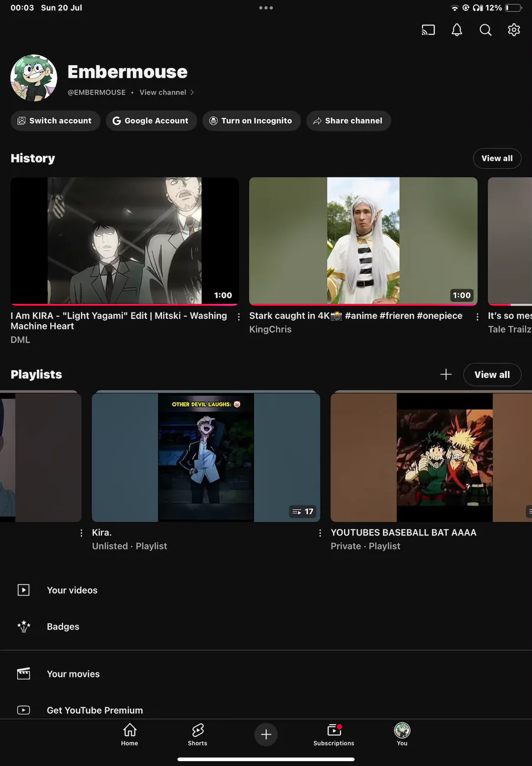The image size is (532, 766).
Task: Click the Get YouTube Premium icon
Action: (24, 710)
